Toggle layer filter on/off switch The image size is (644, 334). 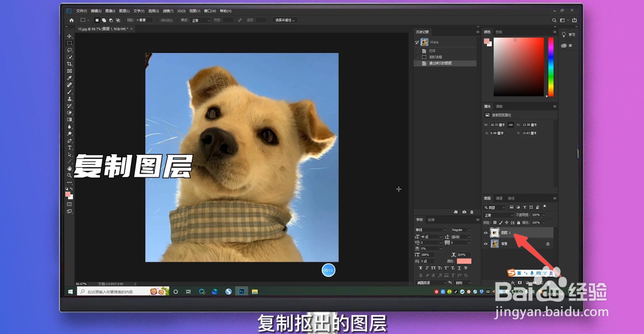545,207
